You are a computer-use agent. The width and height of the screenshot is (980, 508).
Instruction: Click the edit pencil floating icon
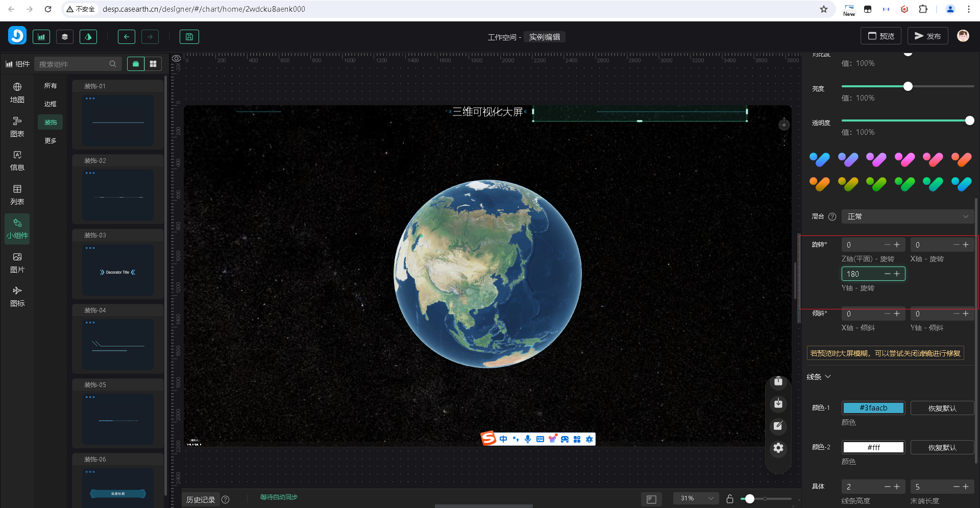pyautogui.click(x=778, y=426)
